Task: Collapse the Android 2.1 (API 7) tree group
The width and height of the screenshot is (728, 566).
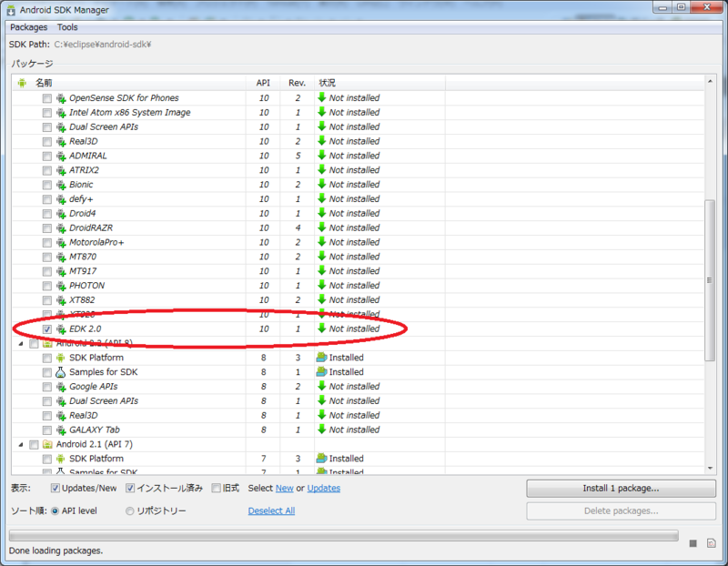Action: 21,445
